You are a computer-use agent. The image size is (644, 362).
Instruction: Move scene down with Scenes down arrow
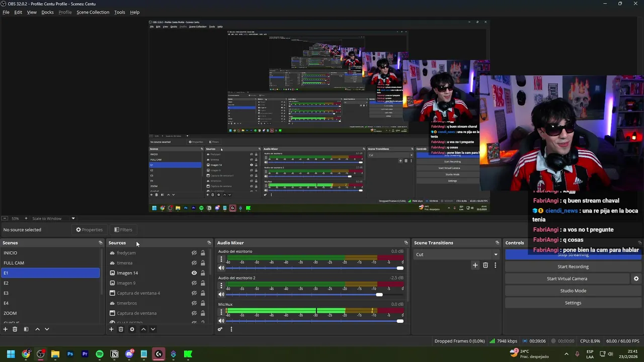point(47,329)
